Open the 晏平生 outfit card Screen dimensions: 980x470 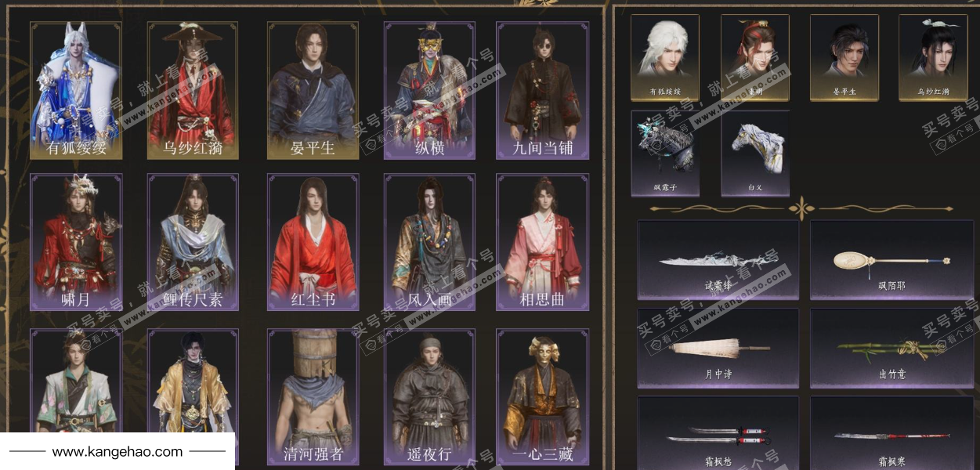point(313,90)
